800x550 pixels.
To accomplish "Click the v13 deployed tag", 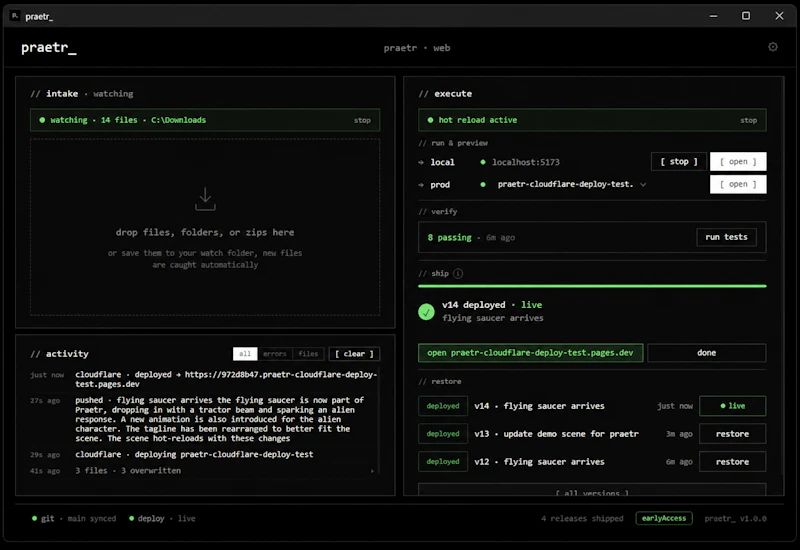I will tap(443, 434).
